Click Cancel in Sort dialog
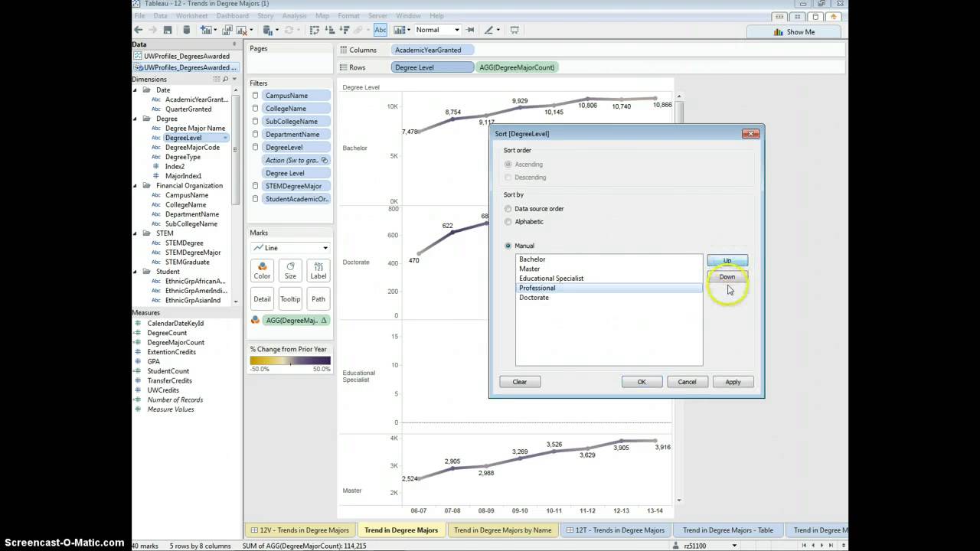The height and width of the screenshot is (551, 980). (687, 382)
